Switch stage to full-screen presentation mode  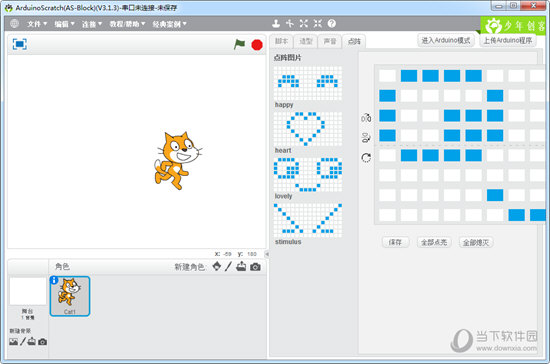(20, 44)
